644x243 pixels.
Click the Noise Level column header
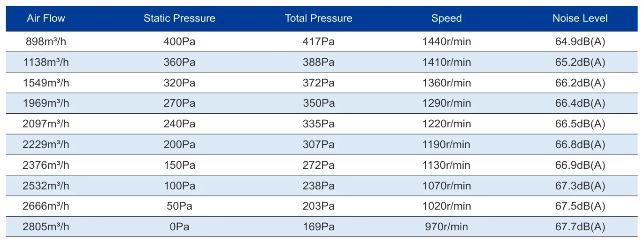pos(580,18)
